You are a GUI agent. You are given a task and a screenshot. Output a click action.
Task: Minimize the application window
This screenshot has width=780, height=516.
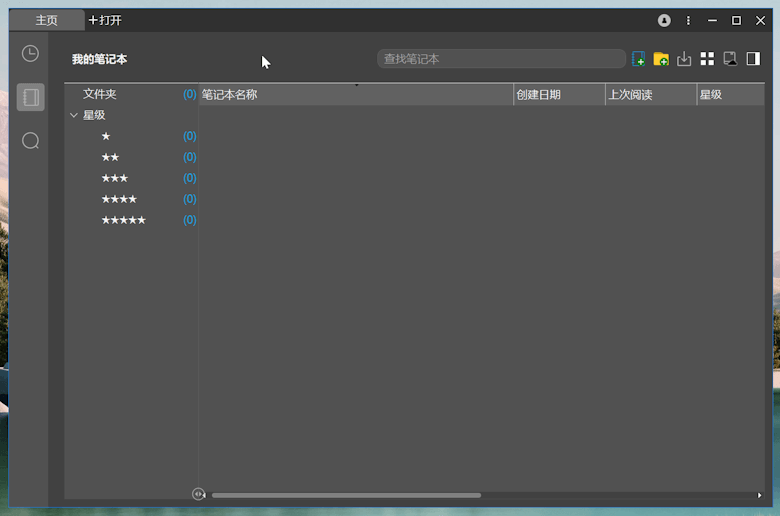click(x=712, y=20)
